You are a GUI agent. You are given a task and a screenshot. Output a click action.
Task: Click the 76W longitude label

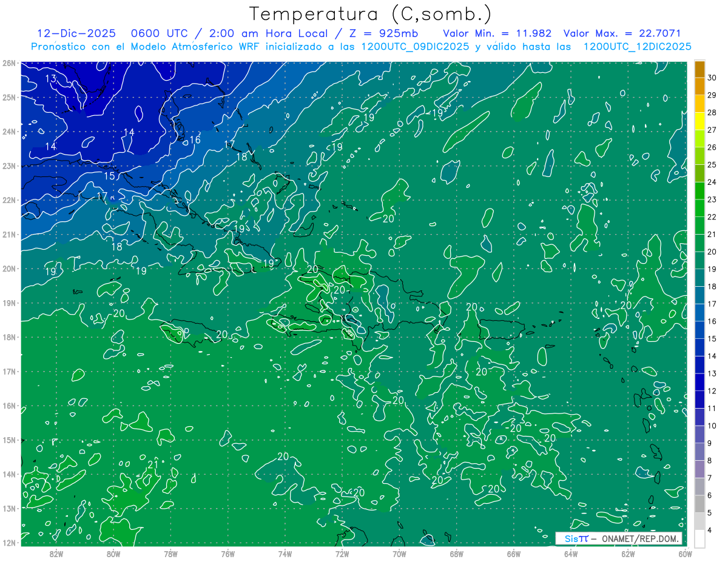228,554
